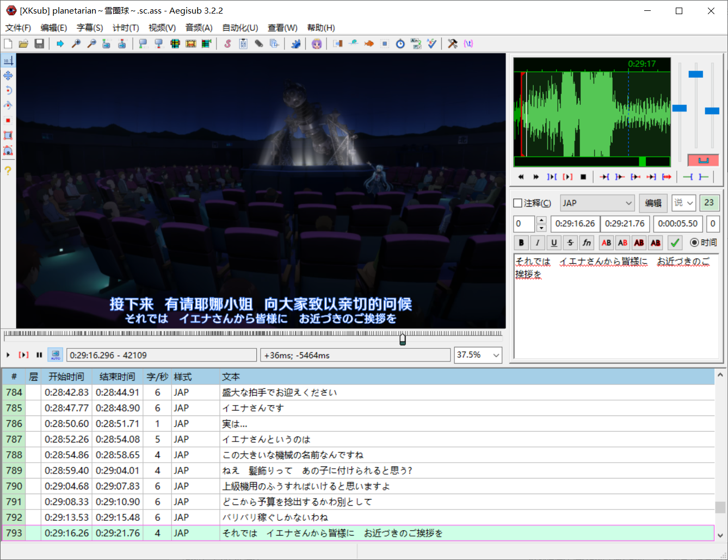
Task: Toggle strikethrough formatting button S
Action: (570, 242)
